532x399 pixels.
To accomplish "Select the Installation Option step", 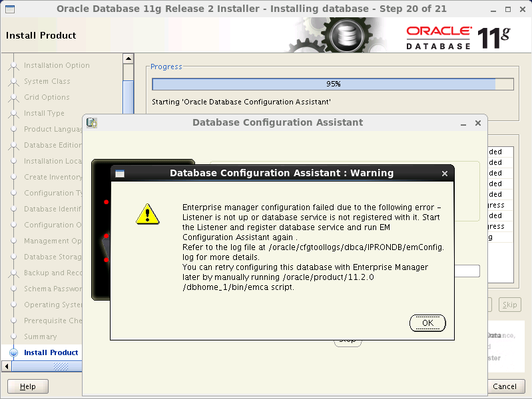I will click(x=57, y=65).
